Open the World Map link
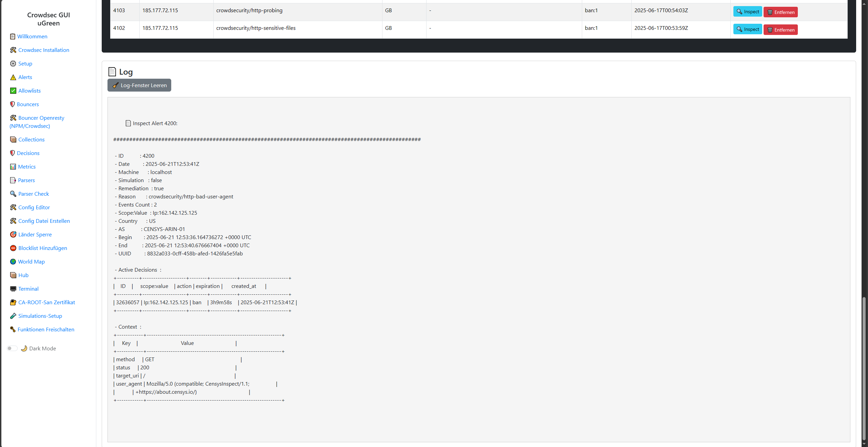Image resolution: width=868 pixels, height=447 pixels. (x=31, y=261)
